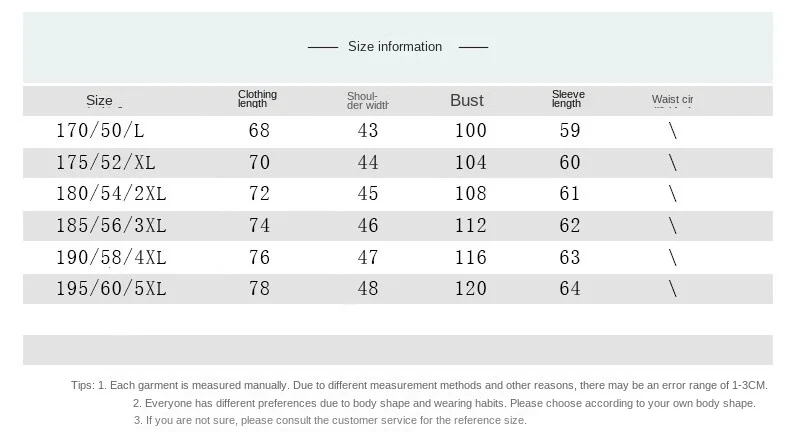
Task: Click the shoulder width value 45
Action: tap(368, 194)
